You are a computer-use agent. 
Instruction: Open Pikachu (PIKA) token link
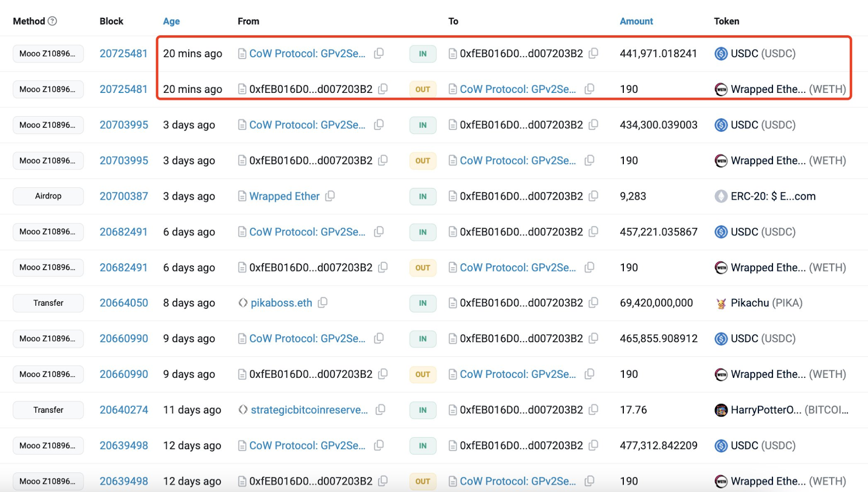click(x=767, y=303)
